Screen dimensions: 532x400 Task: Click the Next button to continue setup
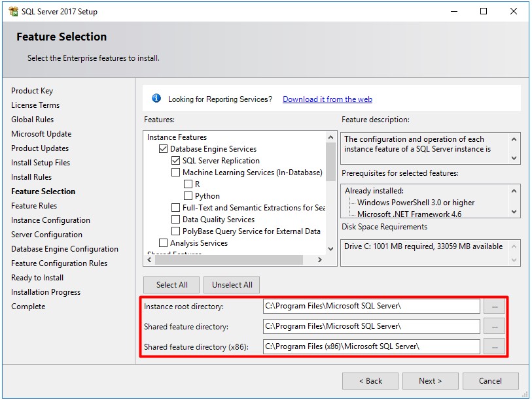[x=430, y=381]
